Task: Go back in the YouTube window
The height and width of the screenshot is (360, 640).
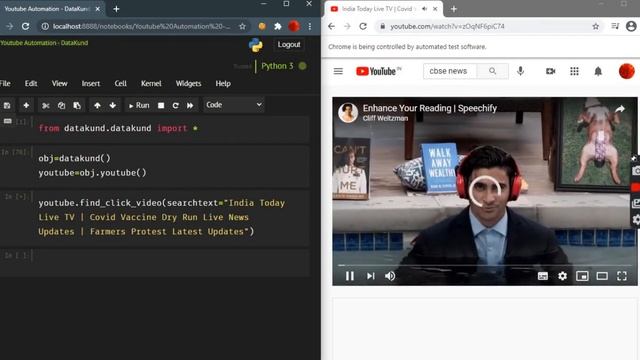Action: pyautogui.click(x=331, y=26)
